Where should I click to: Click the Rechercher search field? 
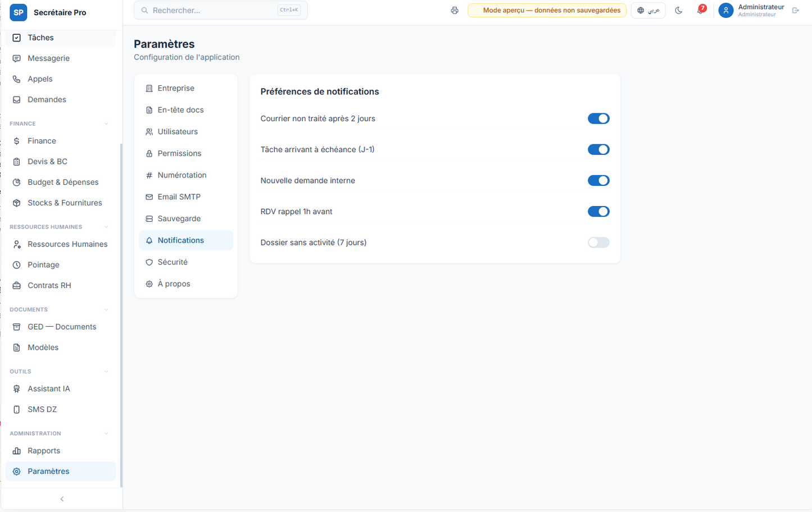click(221, 10)
